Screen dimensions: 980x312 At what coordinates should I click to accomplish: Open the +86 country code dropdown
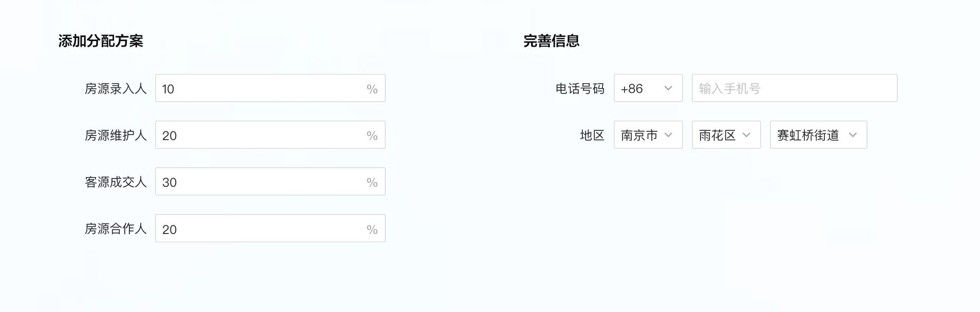[x=648, y=88]
